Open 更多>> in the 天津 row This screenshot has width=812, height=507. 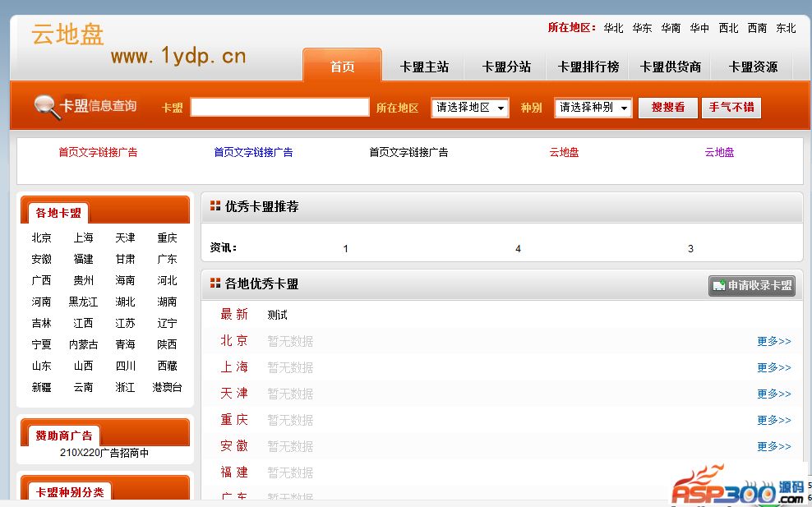[x=774, y=394]
